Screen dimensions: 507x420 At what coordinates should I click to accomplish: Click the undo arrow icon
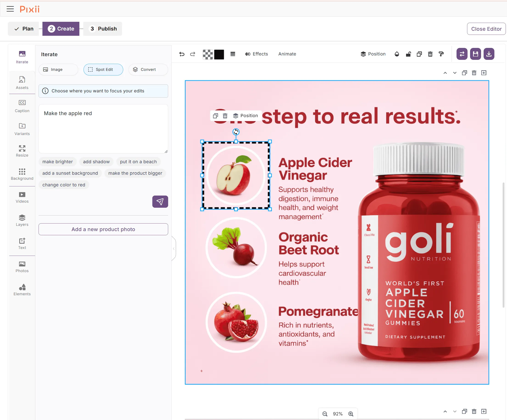tap(182, 54)
